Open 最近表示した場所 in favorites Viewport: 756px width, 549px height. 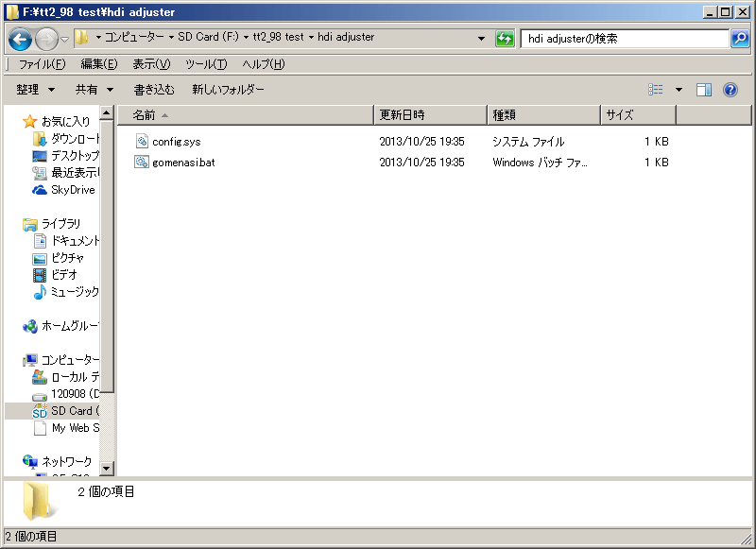75,173
